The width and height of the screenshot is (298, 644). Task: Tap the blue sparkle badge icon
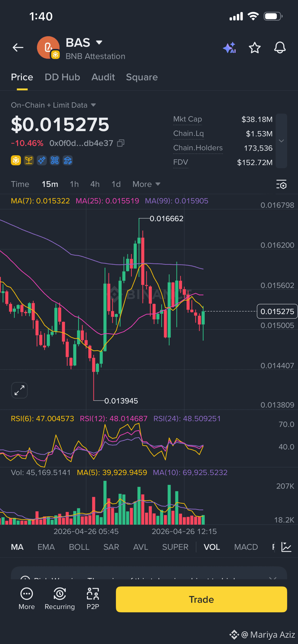coord(42,160)
